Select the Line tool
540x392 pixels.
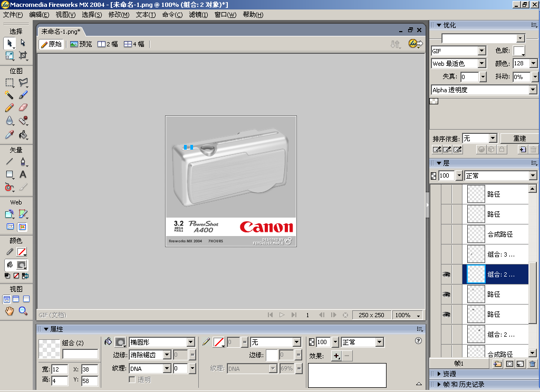[9, 161]
